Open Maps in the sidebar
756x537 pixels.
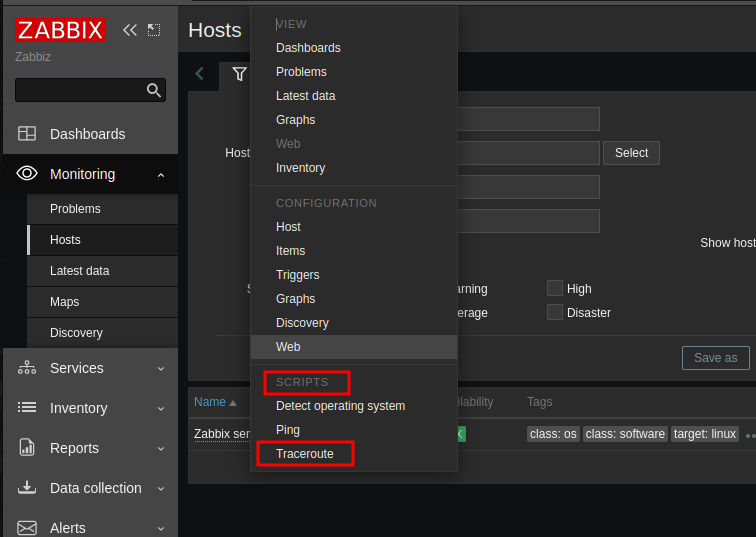(102, 302)
